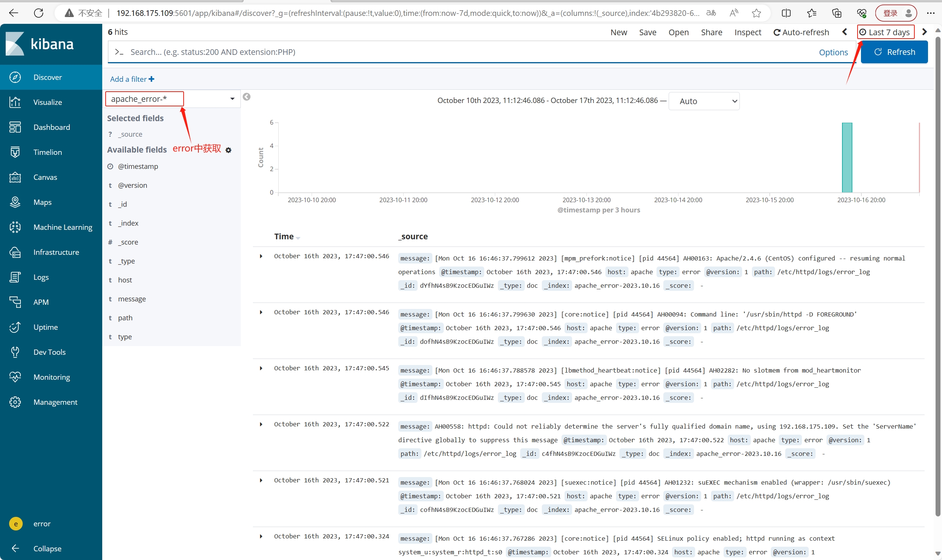Open Management gear in sidebar
Screen dimensions: 942x560
click(x=15, y=402)
